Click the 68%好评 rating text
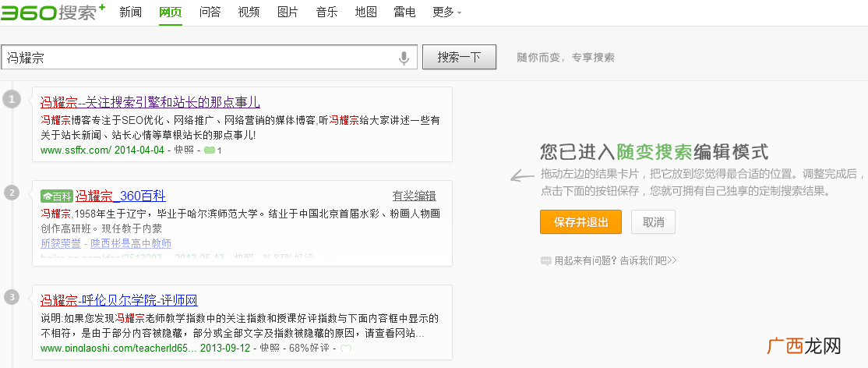Viewport: 868px width, 368px height. click(x=309, y=349)
